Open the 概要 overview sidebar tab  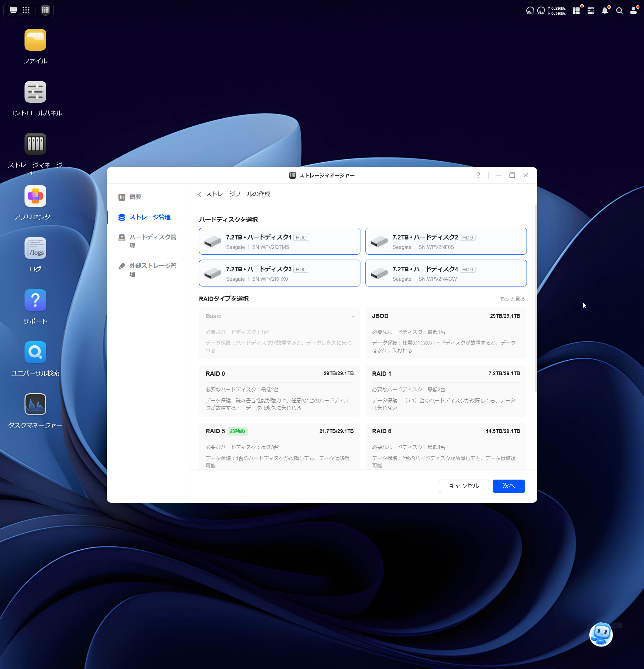point(135,197)
